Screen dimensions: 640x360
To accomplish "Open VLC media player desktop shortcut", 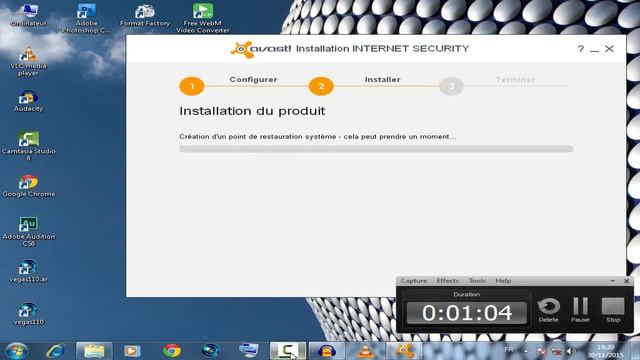I will click(x=28, y=61).
